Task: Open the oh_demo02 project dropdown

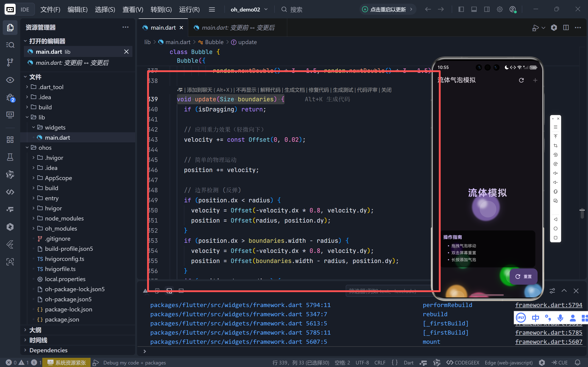Action: 249,9
